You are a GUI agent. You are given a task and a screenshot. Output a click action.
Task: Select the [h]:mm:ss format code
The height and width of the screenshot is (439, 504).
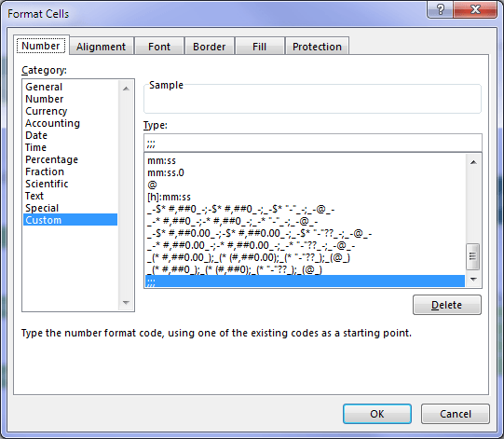tap(169, 197)
